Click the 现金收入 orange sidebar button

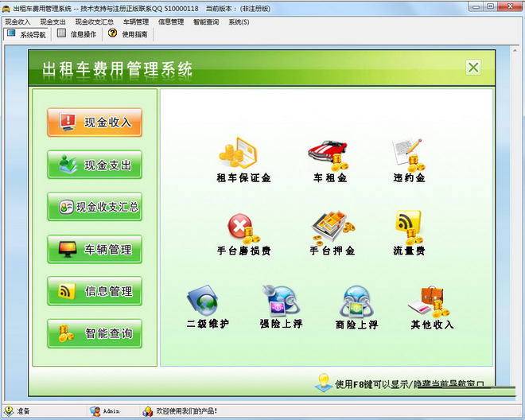pyautogui.click(x=95, y=122)
